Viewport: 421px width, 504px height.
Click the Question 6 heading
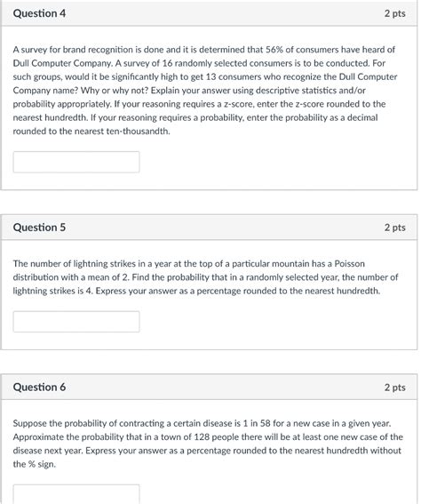39,387
